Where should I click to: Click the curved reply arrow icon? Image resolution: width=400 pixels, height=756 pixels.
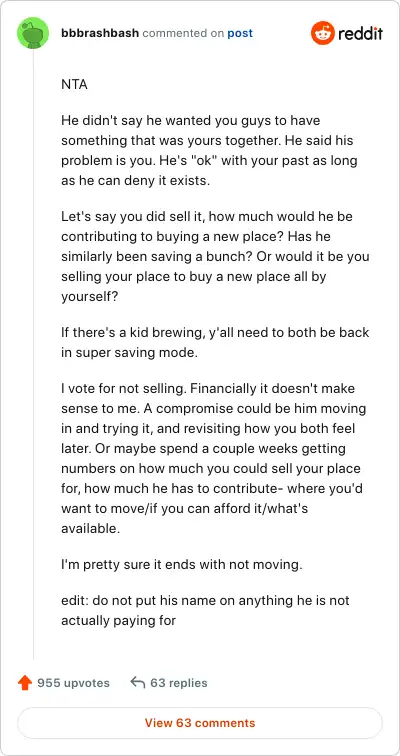click(138, 682)
